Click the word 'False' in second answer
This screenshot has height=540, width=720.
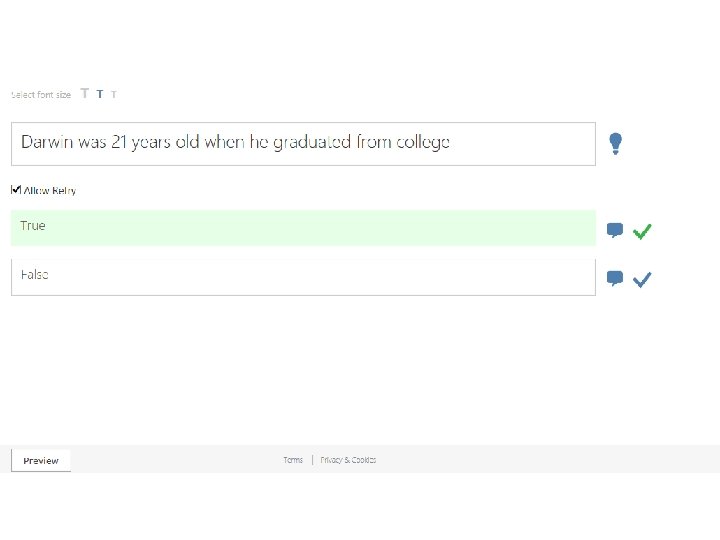34,275
